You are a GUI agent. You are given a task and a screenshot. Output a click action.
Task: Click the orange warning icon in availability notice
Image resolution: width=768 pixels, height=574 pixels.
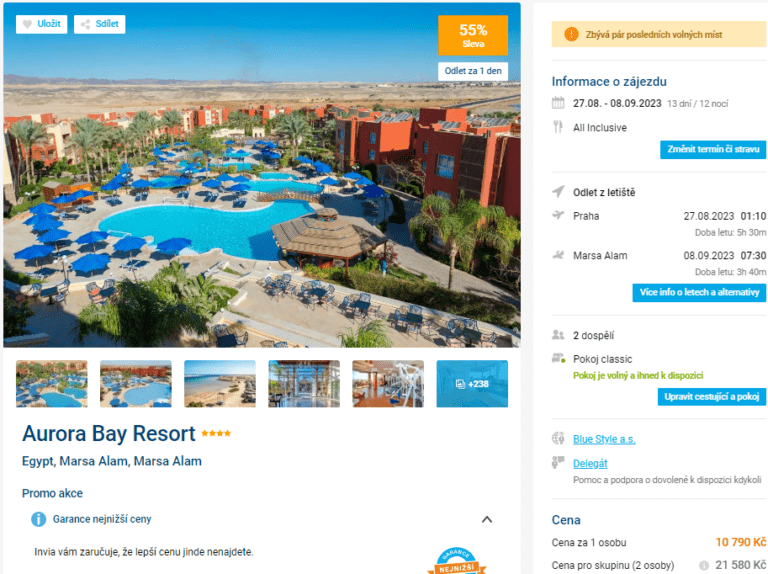click(571, 34)
